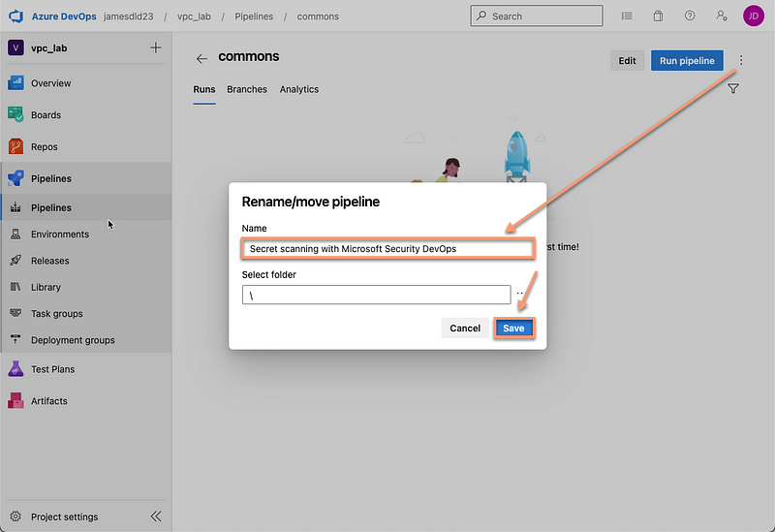This screenshot has height=532, width=775.
Task: Click Save in the rename dialog
Action: [513, 329]
